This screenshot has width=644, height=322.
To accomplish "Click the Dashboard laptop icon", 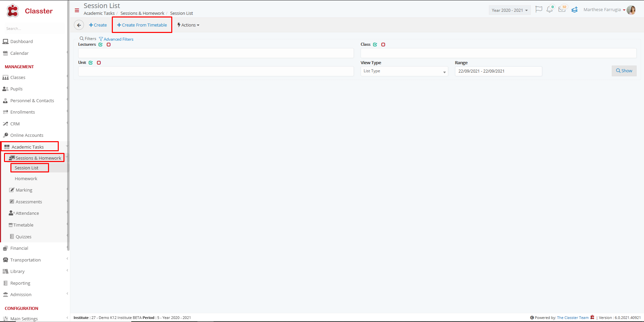I will click(5, 42).
